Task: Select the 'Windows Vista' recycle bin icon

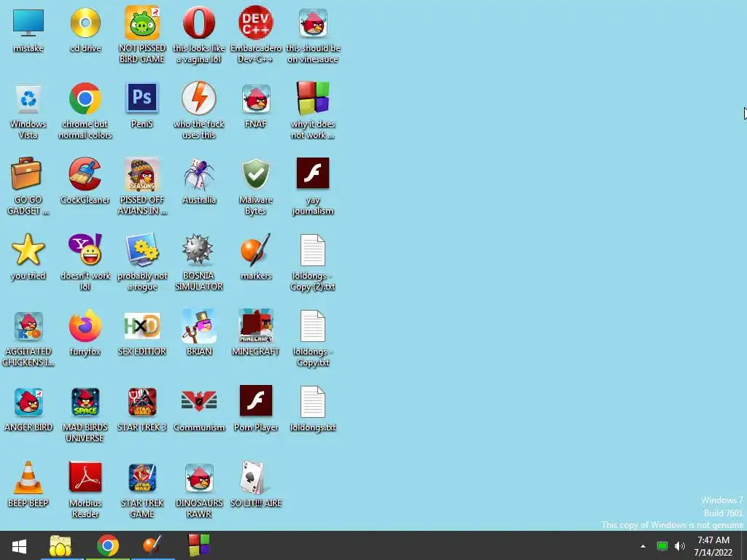Action: click(x=28, y=99)
